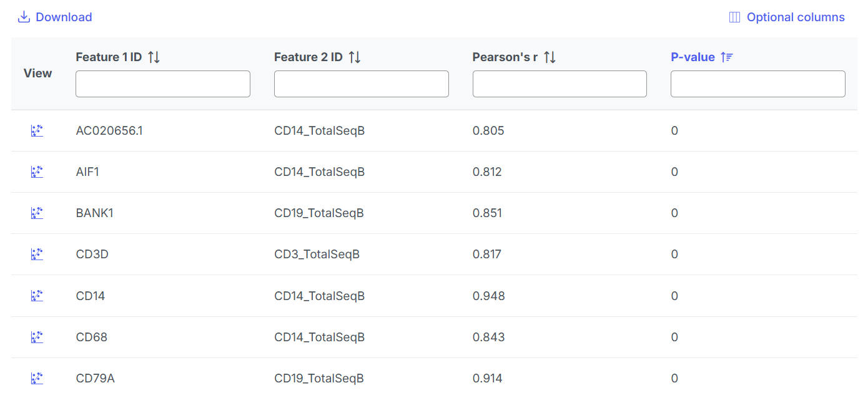Open scatter plot view for AC020656.1 row
The image size is (868, 398).
tap(37, 131)
